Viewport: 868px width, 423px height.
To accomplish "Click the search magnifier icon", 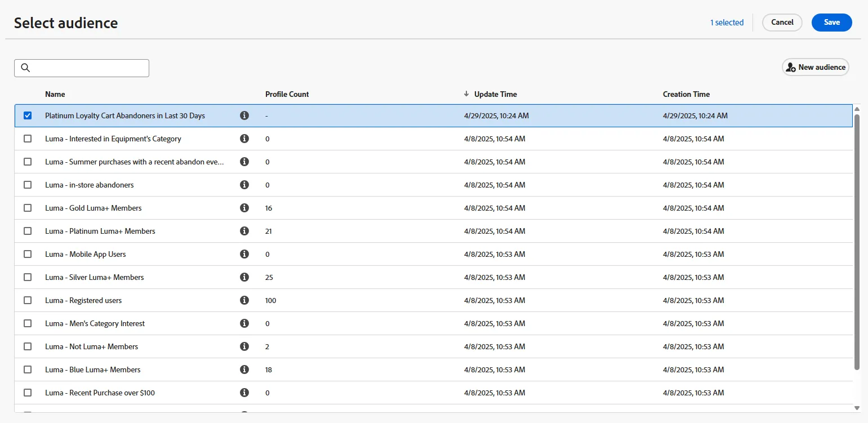I will tap(25, 68).
